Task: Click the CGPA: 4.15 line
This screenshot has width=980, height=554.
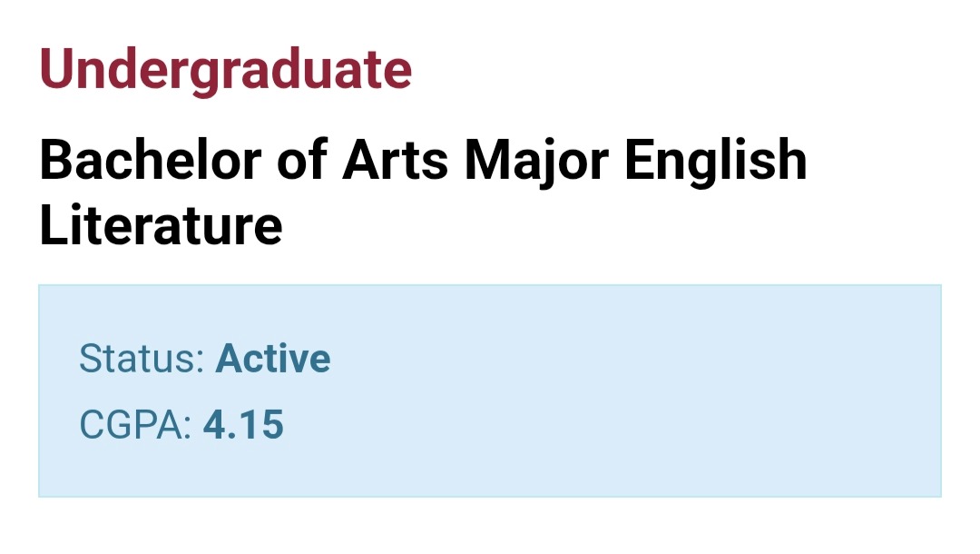Action: click(x=181, y=424)
